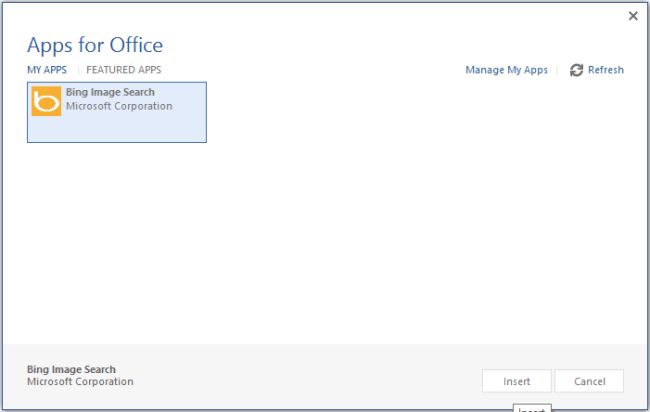Cancel the Apps for Office dialog
The image size is (650, 412).
pyautogui.click(x=589, y=381)
